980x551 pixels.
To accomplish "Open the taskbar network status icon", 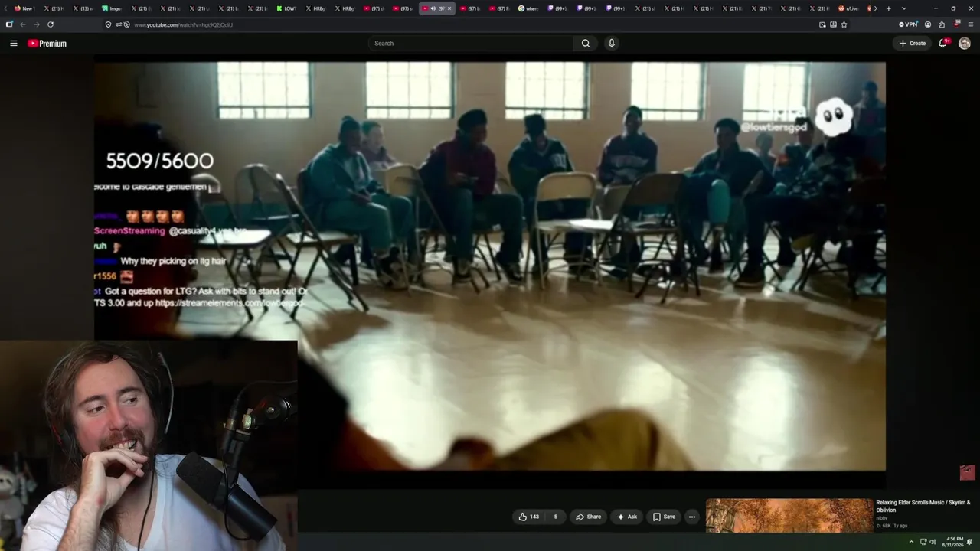I will (x=923, y=542).
